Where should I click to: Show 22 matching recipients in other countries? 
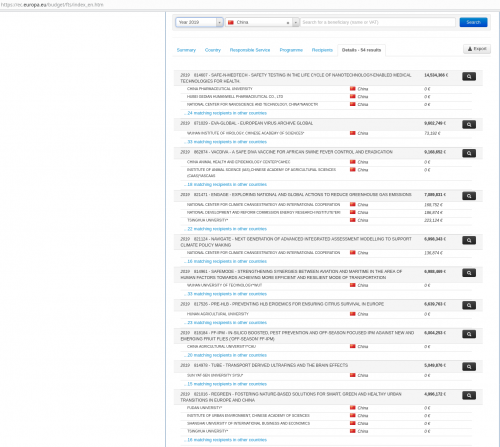pyautogui.click(x=225, y=229)
